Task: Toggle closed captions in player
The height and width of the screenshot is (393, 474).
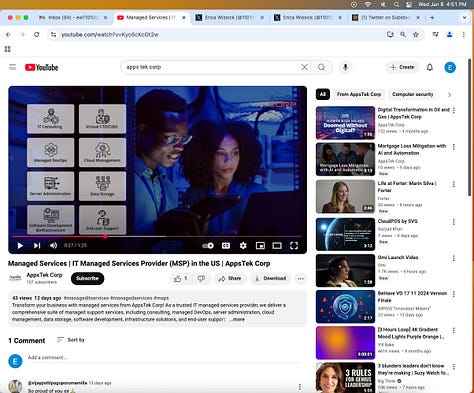Action: pos(226,246)
